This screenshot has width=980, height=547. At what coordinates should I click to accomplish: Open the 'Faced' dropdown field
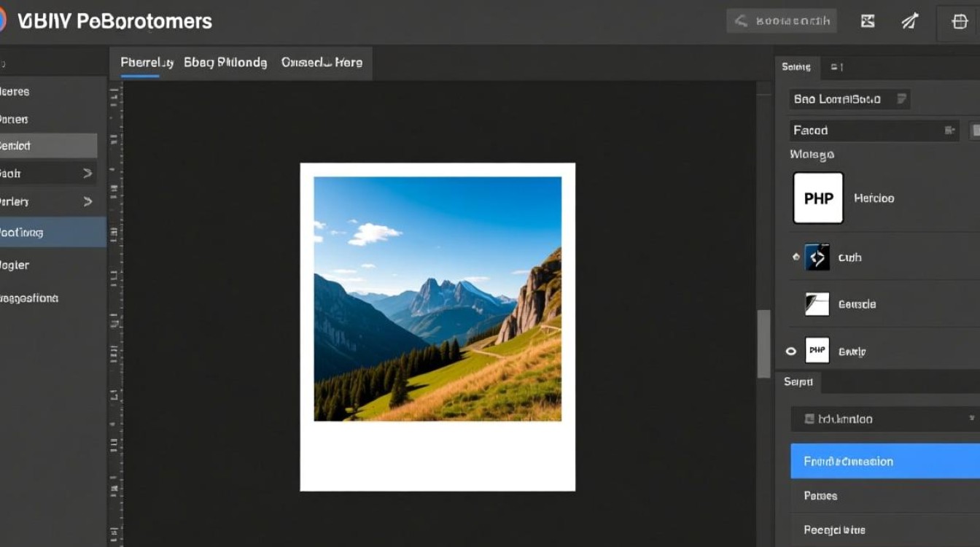874,131
